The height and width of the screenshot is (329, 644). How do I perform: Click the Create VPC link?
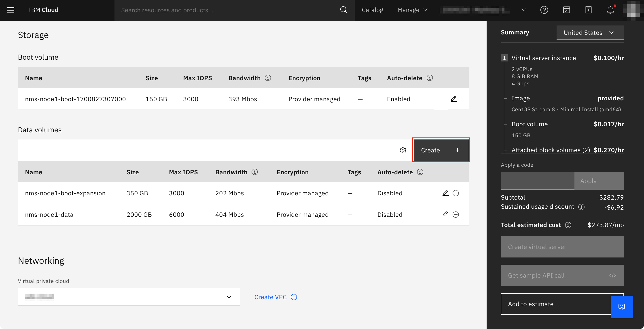click(275, 297)
